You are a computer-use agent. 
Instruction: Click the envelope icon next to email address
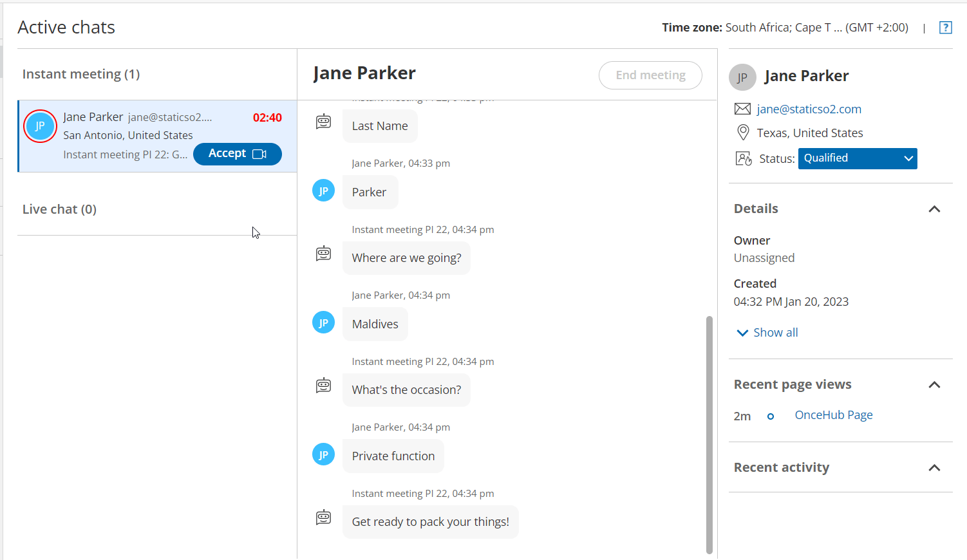pos(742,109)
